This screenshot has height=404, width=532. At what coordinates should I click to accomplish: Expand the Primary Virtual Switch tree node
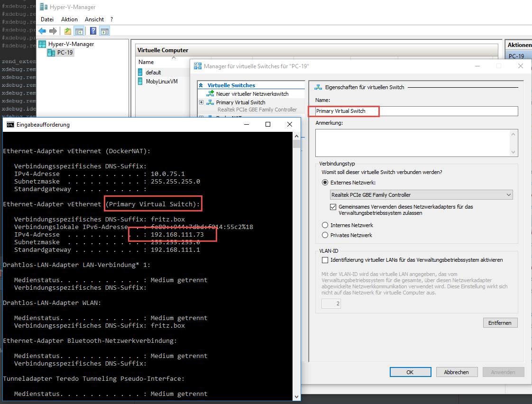point(201,102)
